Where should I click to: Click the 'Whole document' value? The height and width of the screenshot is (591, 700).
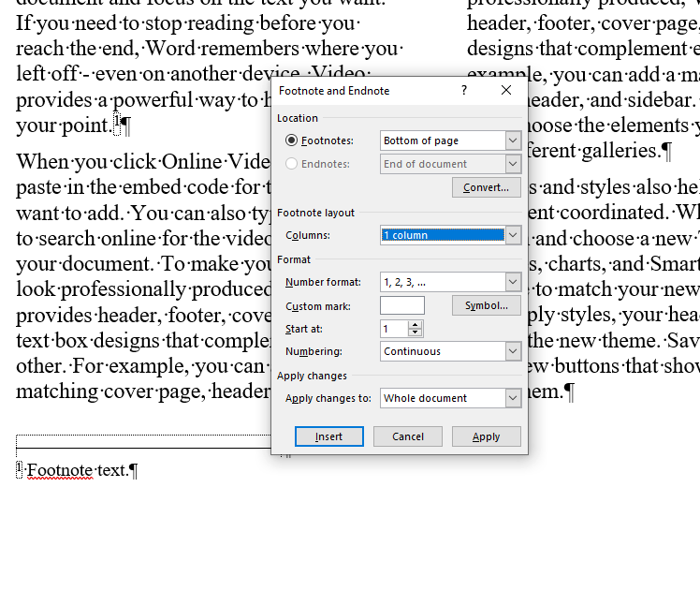pyautogui.click(x=426, y=398)
